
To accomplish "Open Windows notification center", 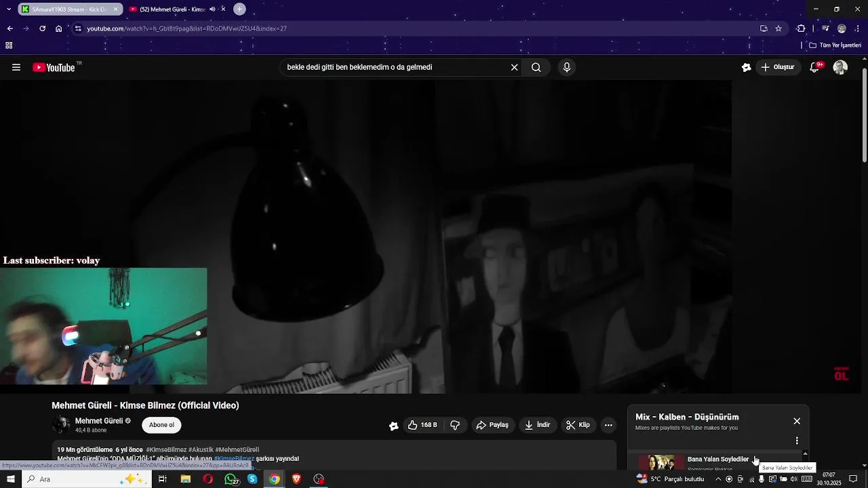I will click(853, 479).
